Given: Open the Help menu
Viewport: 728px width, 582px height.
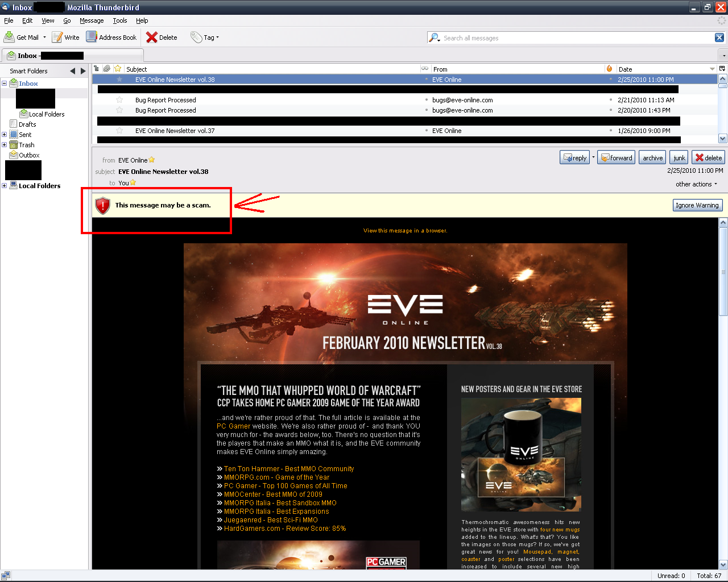Looking at the screenshot, I should tap(142, 20).
